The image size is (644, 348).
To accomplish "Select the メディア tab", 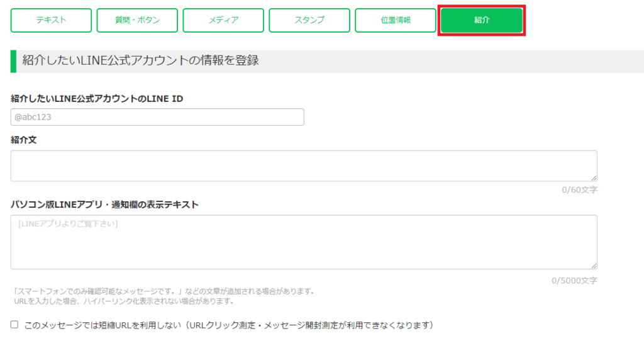I will tap(223, 20).
